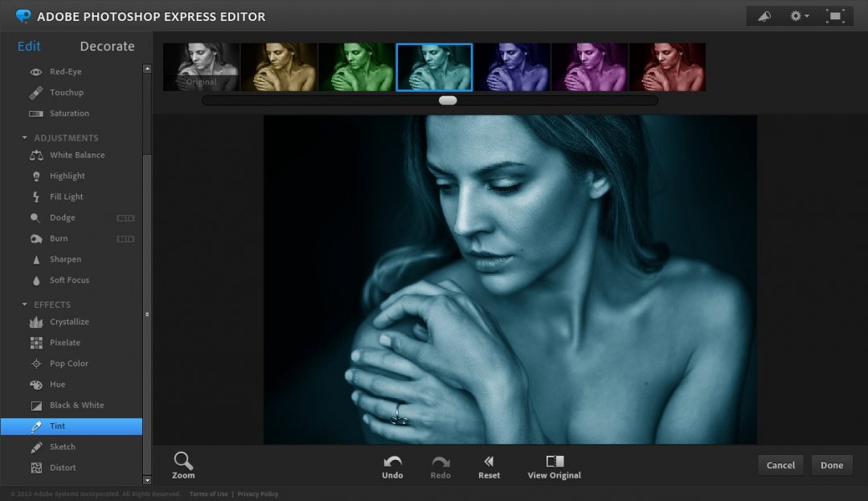Undo the last edit
The width and height of the screenshot is (868, 501).
pos(392,467)
